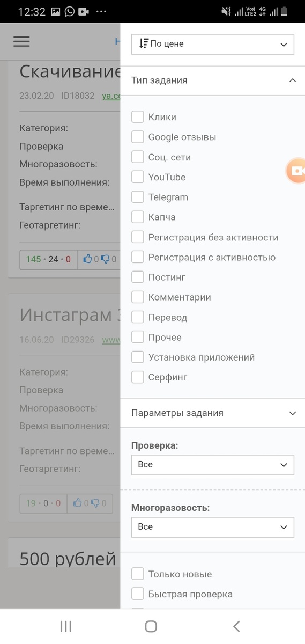Screen dimensions: 305x644
Task: Select the Прочее checkbox
Action: click(x=138, y=337)
